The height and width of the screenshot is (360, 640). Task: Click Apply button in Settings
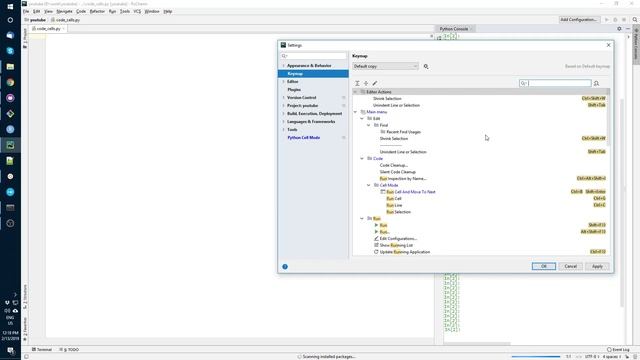pyautogui.click(x=597, y=267)
